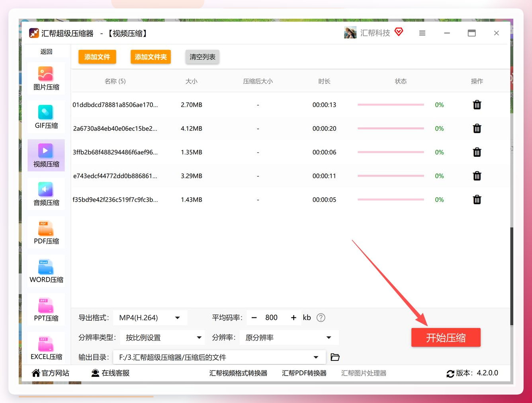532x403 pixels.
Task: Delete the 01ddbdcd78881a8506ae170 file row
Action: click(477, 105)
